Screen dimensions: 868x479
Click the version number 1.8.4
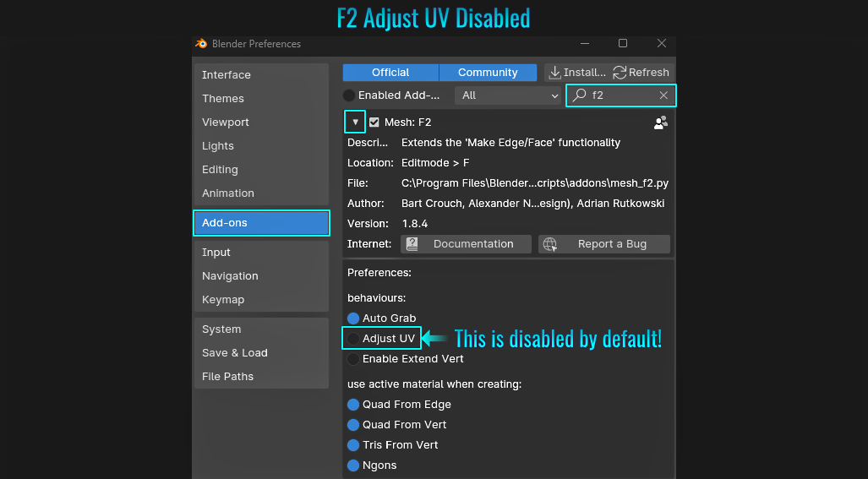tap(415, 224)
